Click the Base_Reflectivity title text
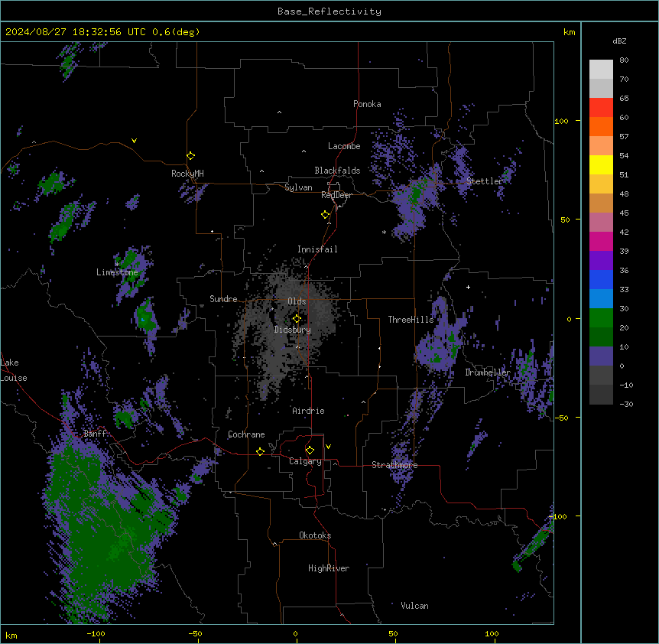The height and width of the screenshot is (644, 659). 329,11
